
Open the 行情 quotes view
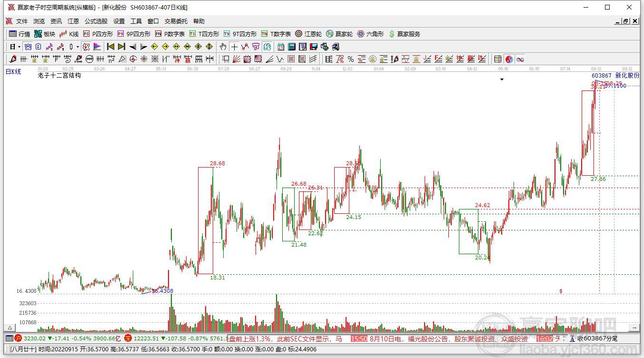(x=20, y=34)
